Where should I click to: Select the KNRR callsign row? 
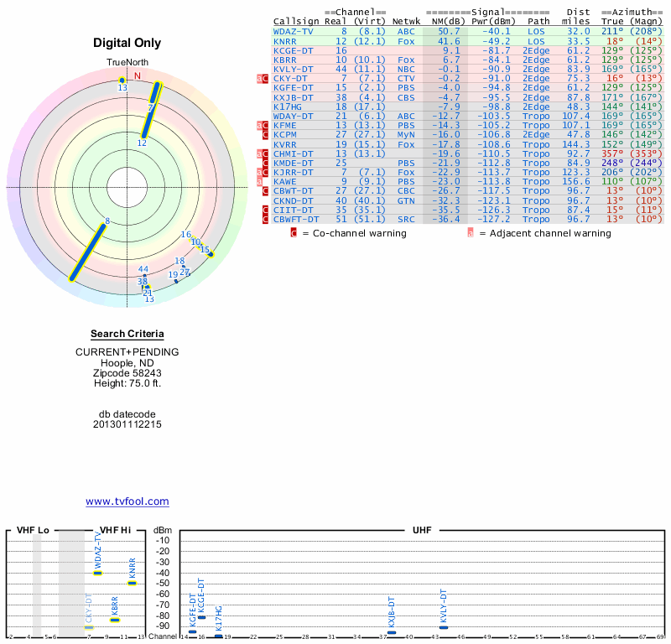pos(285,40)
